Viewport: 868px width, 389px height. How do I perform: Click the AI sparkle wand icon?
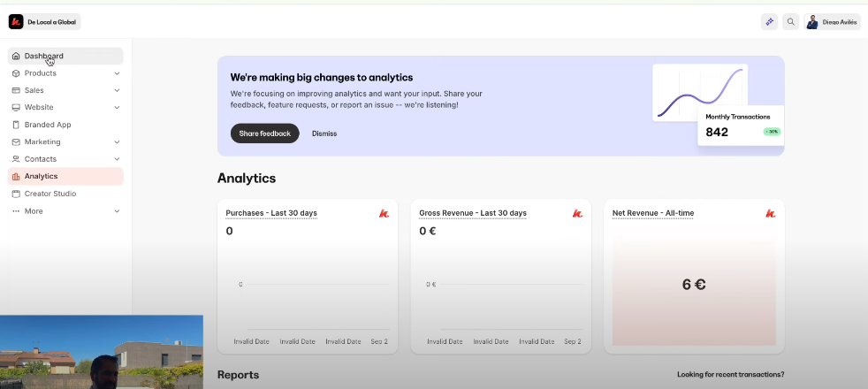click(x=769, y=21)
